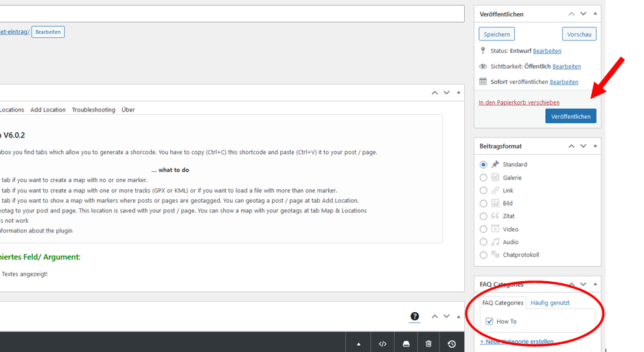Select the FAQ Categories tab
This screenshot has height=352, width=644.
pyautogui.click(x=503, y=302)
